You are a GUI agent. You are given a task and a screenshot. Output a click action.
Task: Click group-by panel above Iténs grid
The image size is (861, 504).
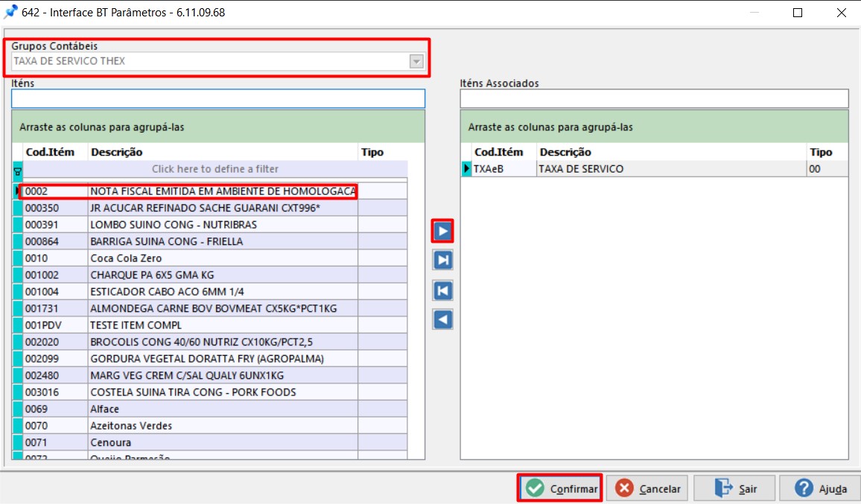click(x=218, y=127)
